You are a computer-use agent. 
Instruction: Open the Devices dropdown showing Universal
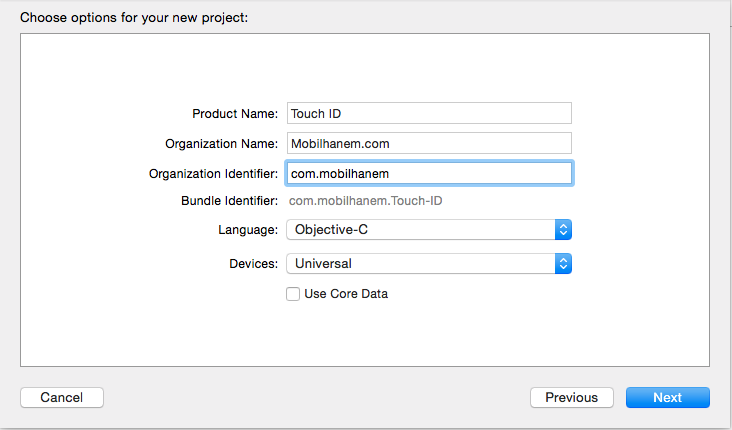point(429,264)
